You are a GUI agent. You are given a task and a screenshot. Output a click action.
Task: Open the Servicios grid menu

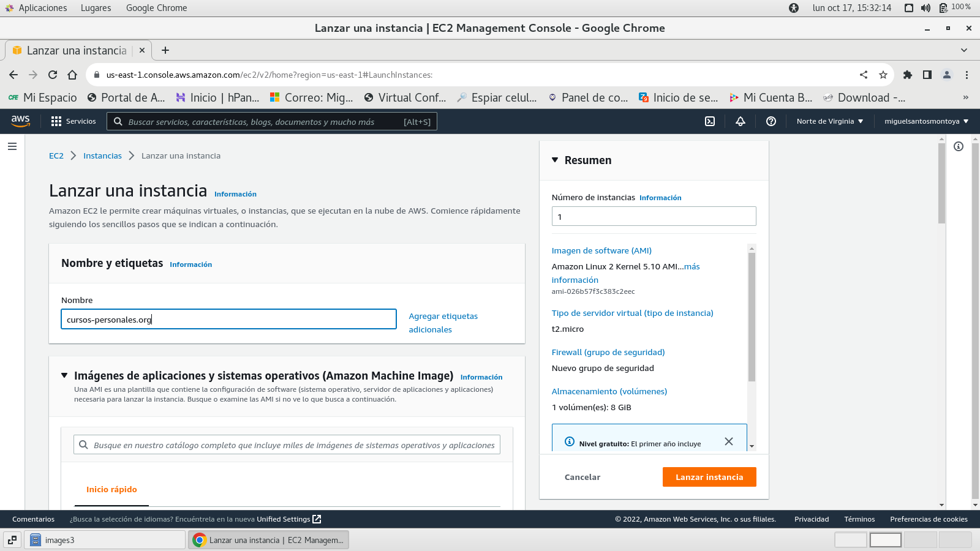[73, 121]
